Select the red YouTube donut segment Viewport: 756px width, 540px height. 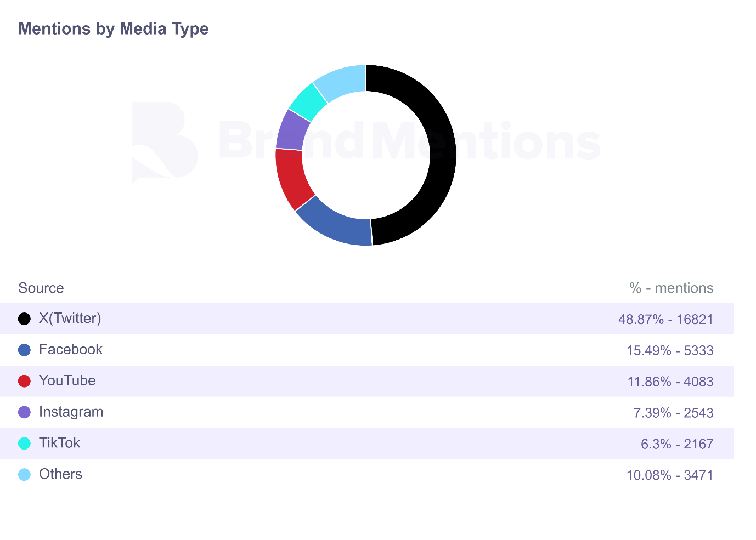click(292, 178)
